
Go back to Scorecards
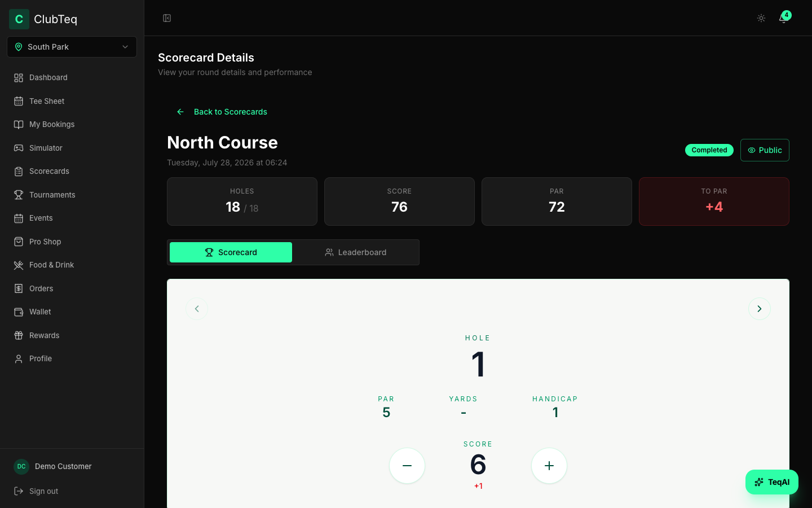pos(222,112)
